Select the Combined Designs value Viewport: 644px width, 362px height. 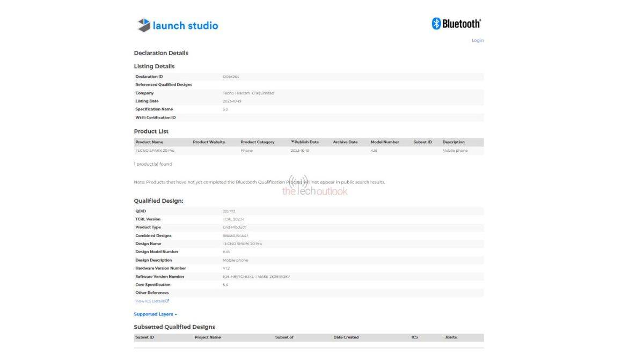click(x=236, y=236)
